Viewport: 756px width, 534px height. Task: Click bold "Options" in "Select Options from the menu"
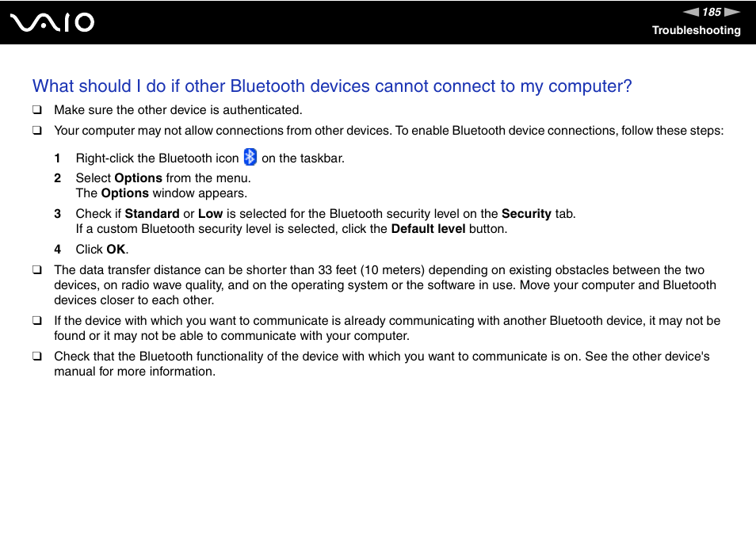[138, 178]
